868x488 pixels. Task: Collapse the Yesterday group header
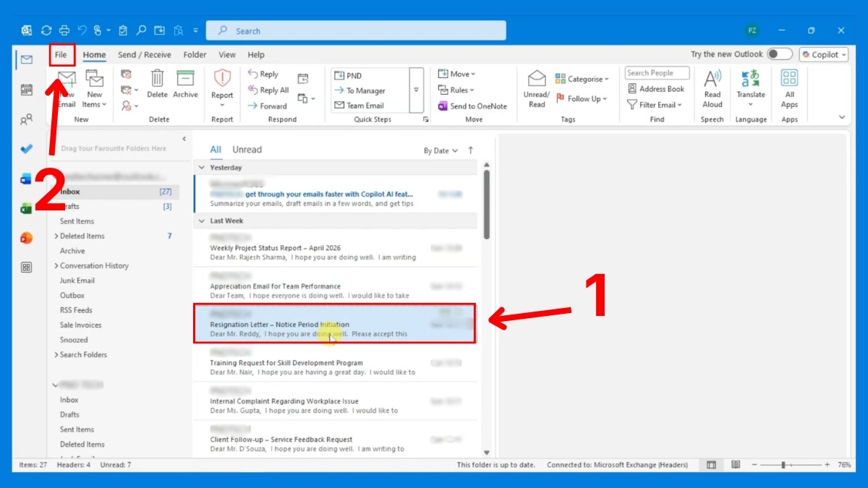pos(202,168)
